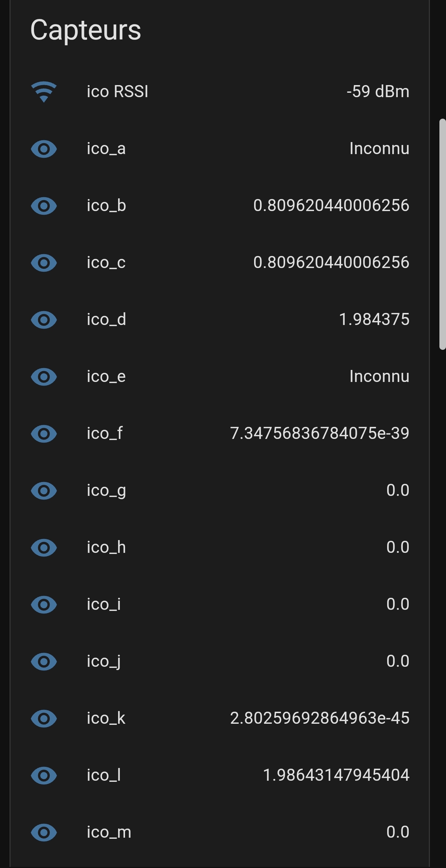Image resolution: width=446 pixels, height=868 pixels.
Task: Open the ico_j sensor entry
Action: [103, 661]
